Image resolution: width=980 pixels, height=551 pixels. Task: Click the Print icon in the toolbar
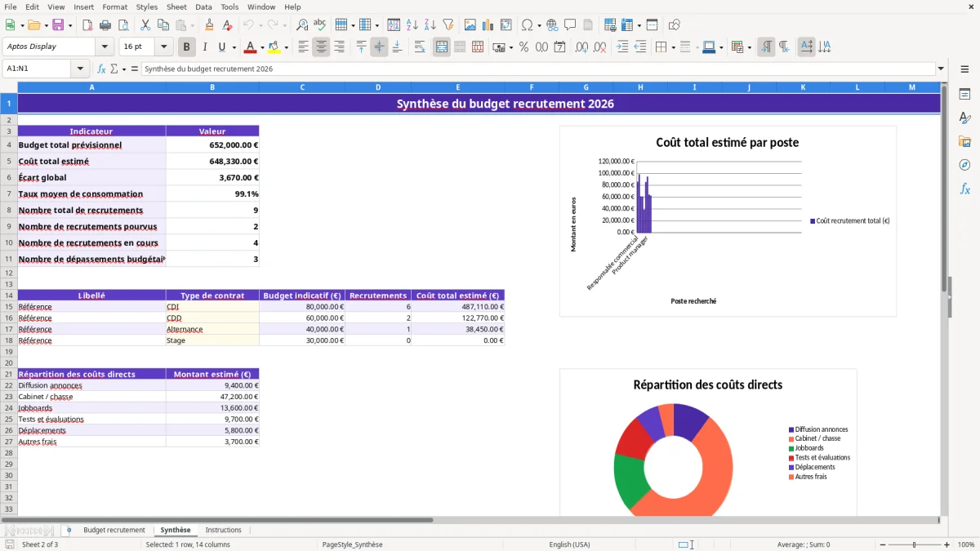(105, 25)
